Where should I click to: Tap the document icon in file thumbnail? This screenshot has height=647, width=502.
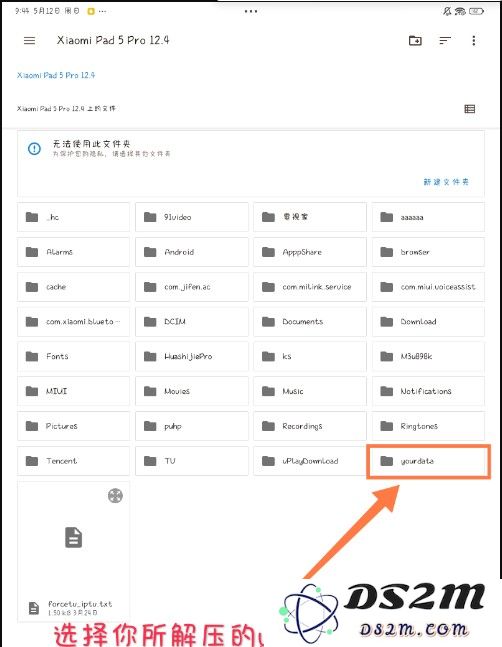(x=73, y=537)
